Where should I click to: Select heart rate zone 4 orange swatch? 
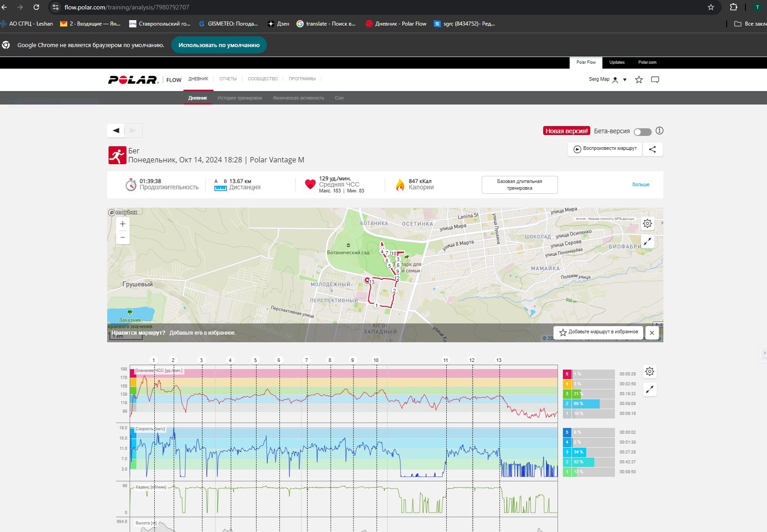(567, 384)
